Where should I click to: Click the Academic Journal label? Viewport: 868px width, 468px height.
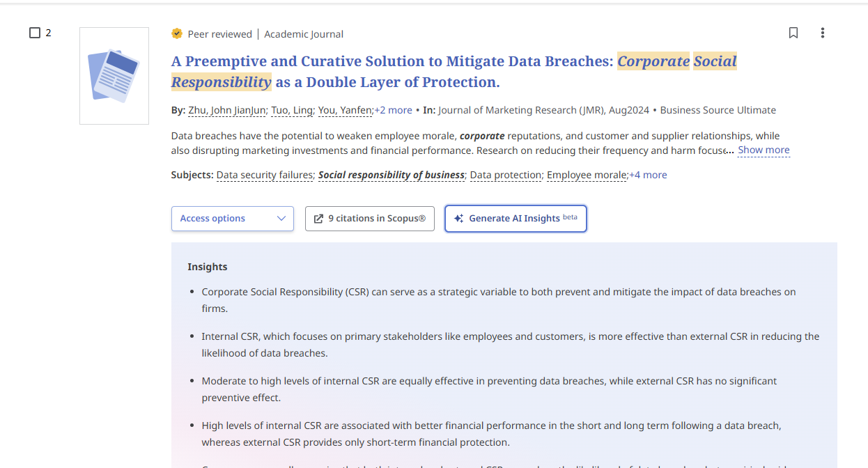pyautogui.click(x=304, y=34)
